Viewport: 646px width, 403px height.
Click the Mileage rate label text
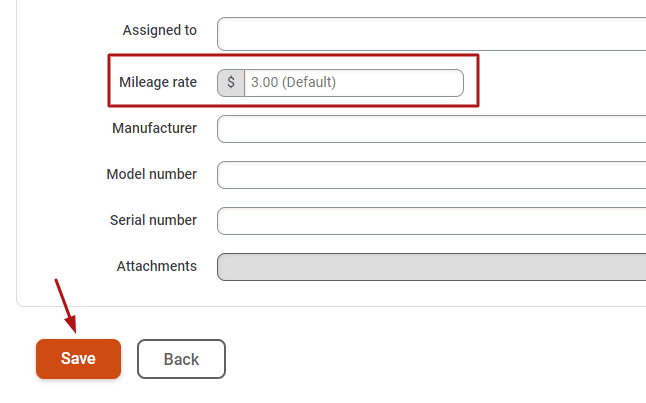coord(158,82)
